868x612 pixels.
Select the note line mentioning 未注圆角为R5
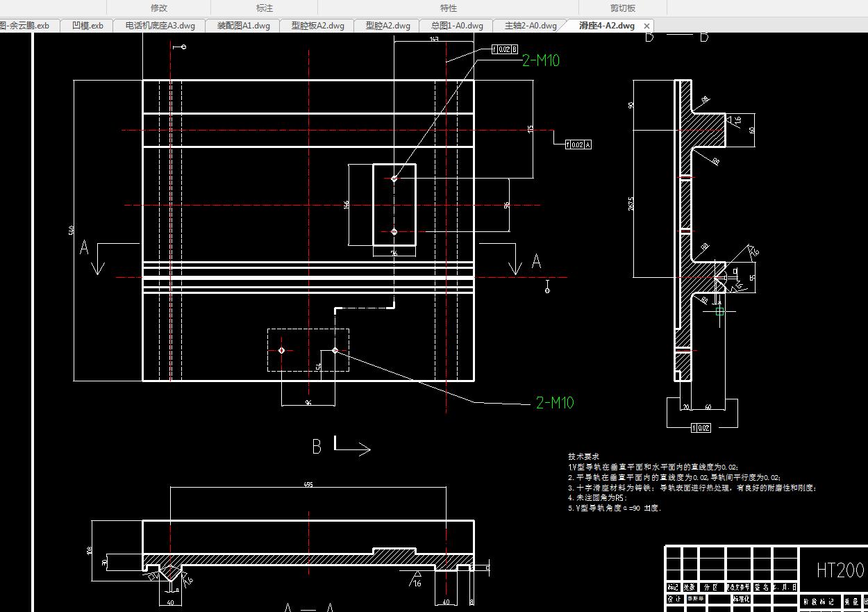click(598, 497)
